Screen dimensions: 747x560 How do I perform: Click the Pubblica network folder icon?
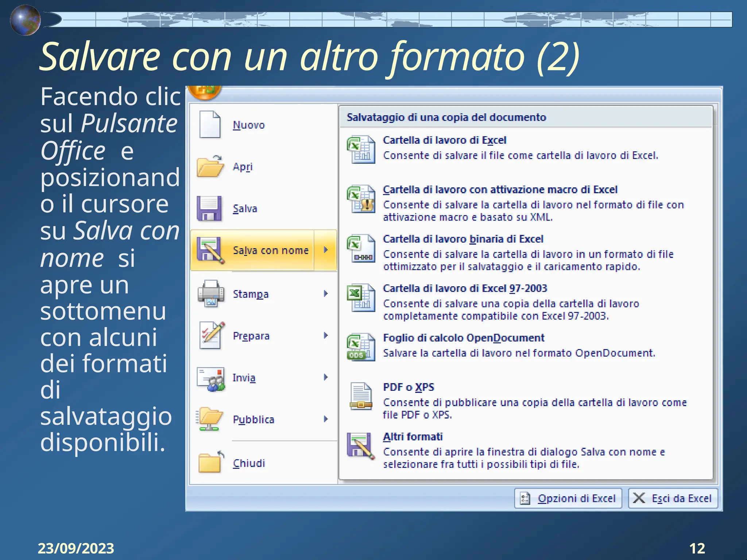[209, 419]
